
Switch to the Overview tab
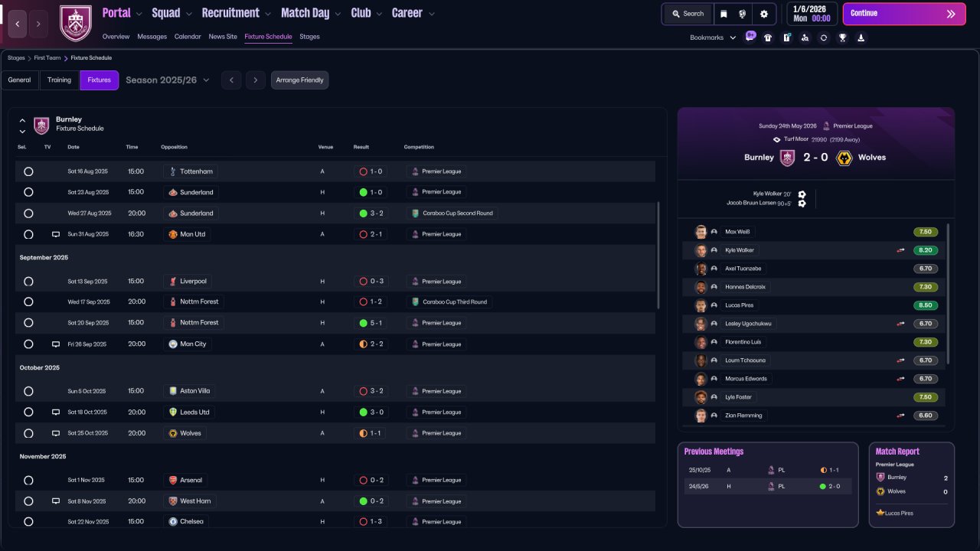[x=116, y=37]
